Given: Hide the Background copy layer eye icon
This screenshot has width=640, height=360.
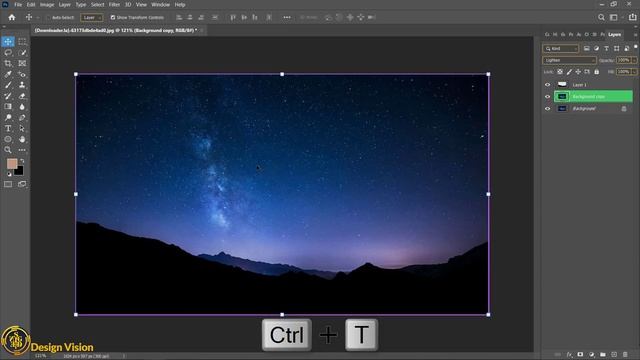Looking at the screenshot, I should tap(548, 97).
